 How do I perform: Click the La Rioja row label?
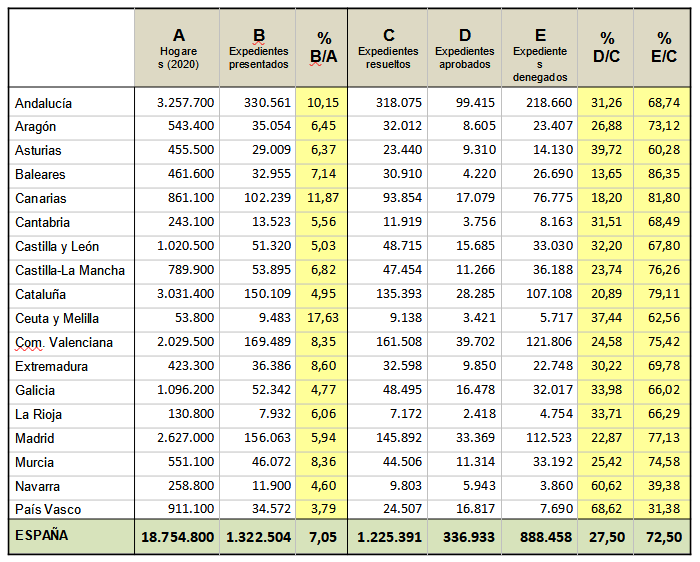(x=38, y=415)
